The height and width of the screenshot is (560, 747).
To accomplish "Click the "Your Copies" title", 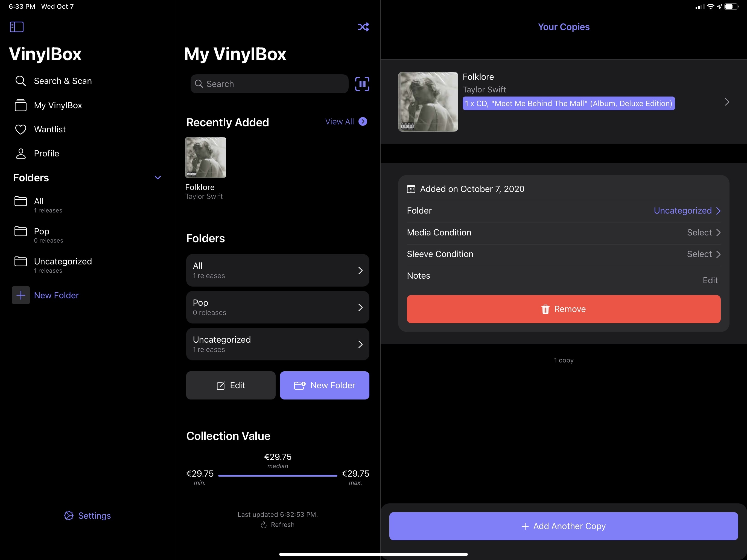I will click(x=564, y=27).
